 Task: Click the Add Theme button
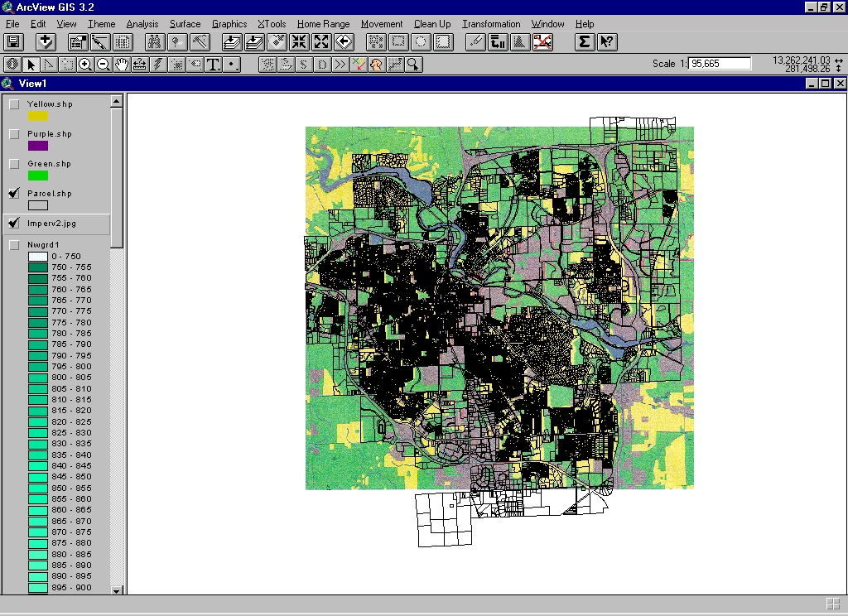coord(46,42)
